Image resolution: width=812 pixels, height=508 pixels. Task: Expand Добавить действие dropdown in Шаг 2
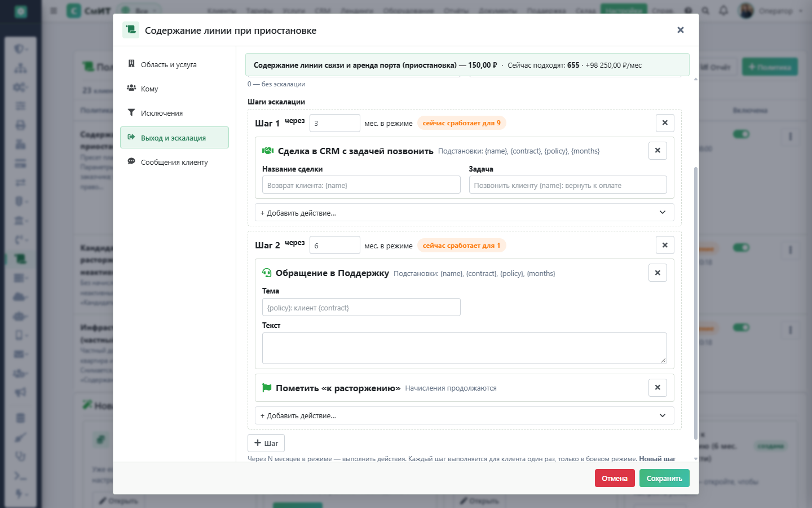pos(464,415)
